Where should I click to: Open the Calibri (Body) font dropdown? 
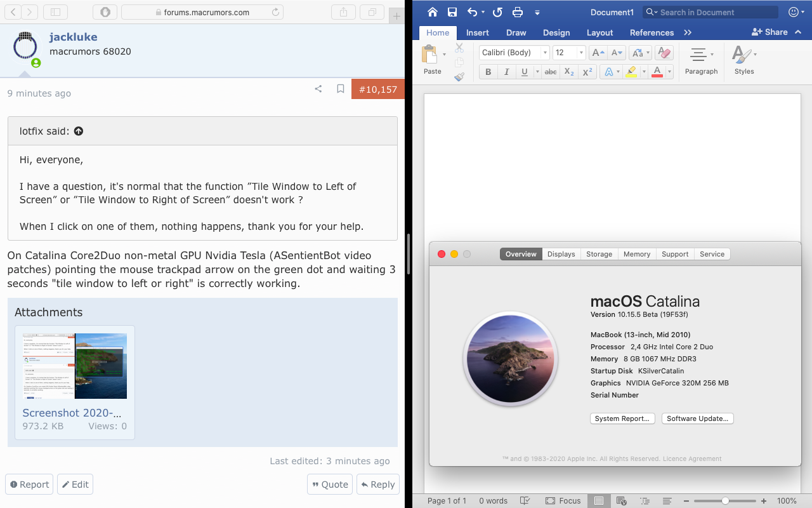coord(545,53)
